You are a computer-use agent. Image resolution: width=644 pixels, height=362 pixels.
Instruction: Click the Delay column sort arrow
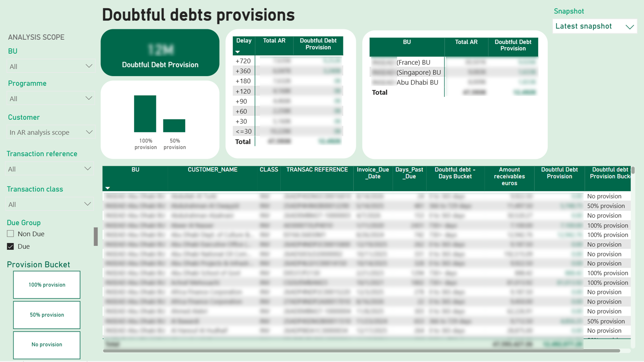[x=237, y=52]
